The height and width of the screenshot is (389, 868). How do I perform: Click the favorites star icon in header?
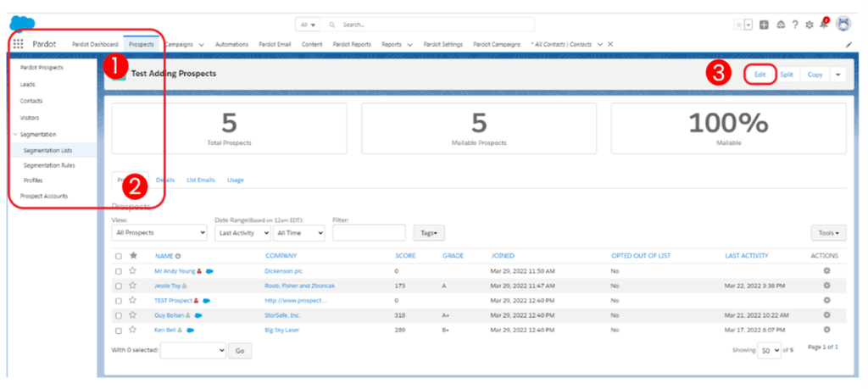tap(738, 25)
